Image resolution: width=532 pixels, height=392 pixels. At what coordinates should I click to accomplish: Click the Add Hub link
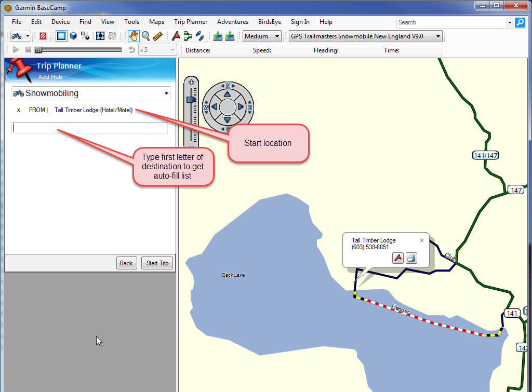coord(50,77)
